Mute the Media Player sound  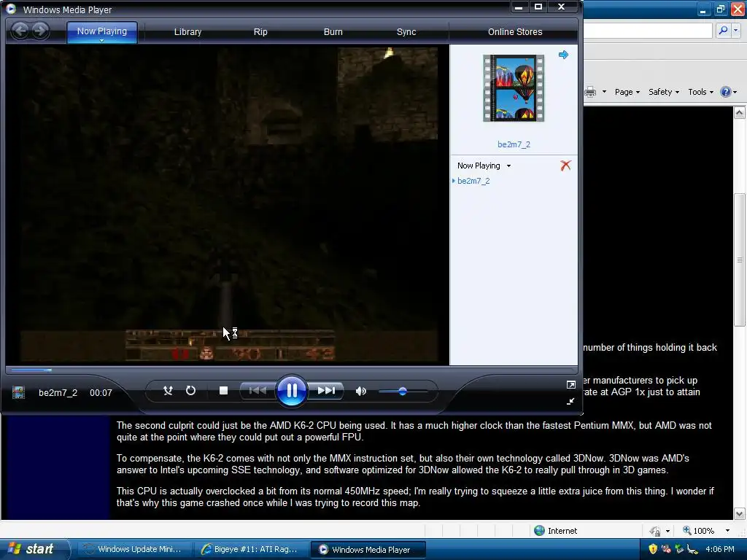click(x=361, y=392)
